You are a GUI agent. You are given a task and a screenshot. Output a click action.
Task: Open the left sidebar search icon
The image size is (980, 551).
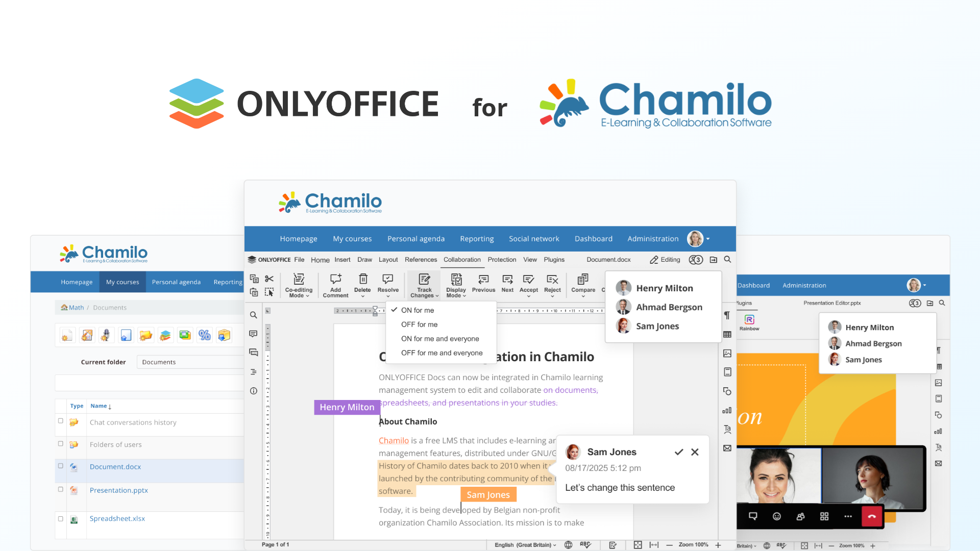click(x=253, y=315)
